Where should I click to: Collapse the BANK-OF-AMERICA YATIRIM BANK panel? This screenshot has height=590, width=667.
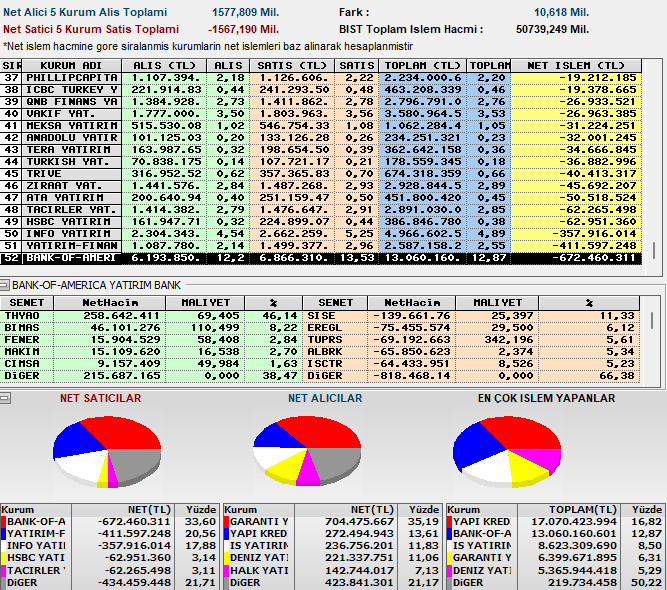[4, 285]
